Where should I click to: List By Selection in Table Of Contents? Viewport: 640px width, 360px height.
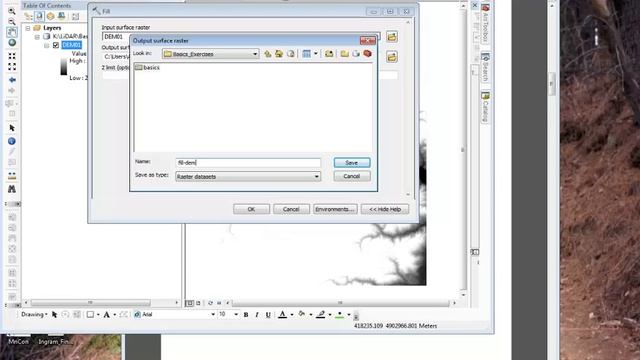pyautogui.click(x=62, y=16)
